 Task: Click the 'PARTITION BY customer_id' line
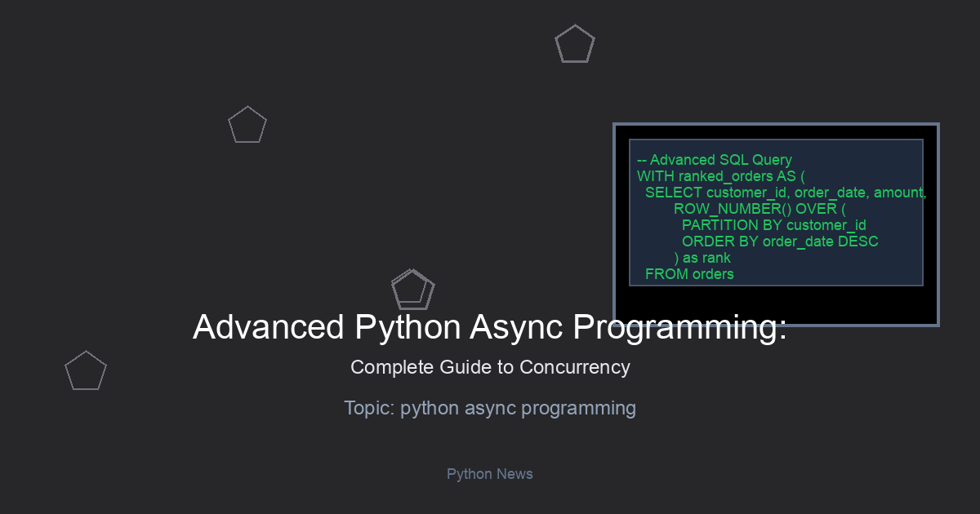(x=774, y=225)
